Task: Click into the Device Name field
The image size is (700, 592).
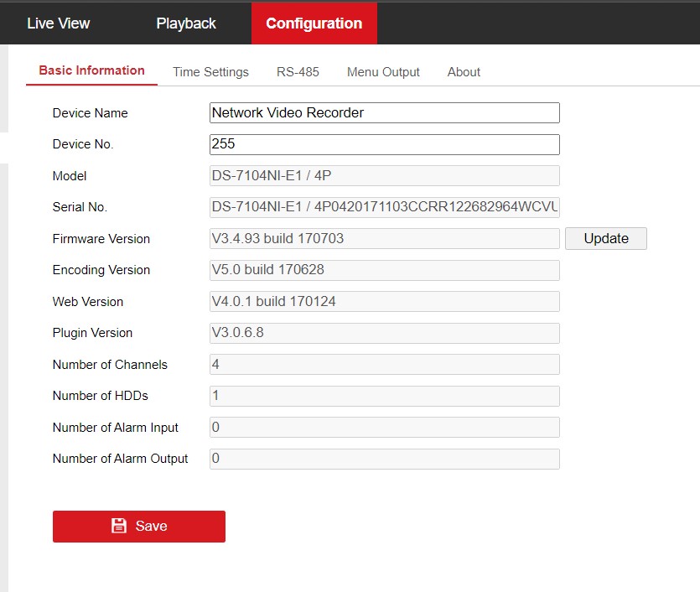Action: coord(384,112)
